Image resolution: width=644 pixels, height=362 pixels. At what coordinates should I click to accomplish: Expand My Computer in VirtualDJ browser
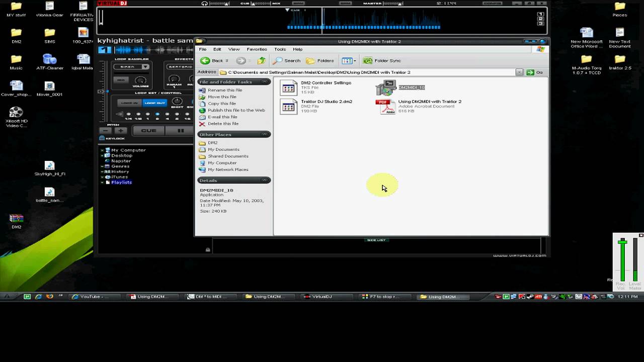pyautogui.click(x=102, y=150)
